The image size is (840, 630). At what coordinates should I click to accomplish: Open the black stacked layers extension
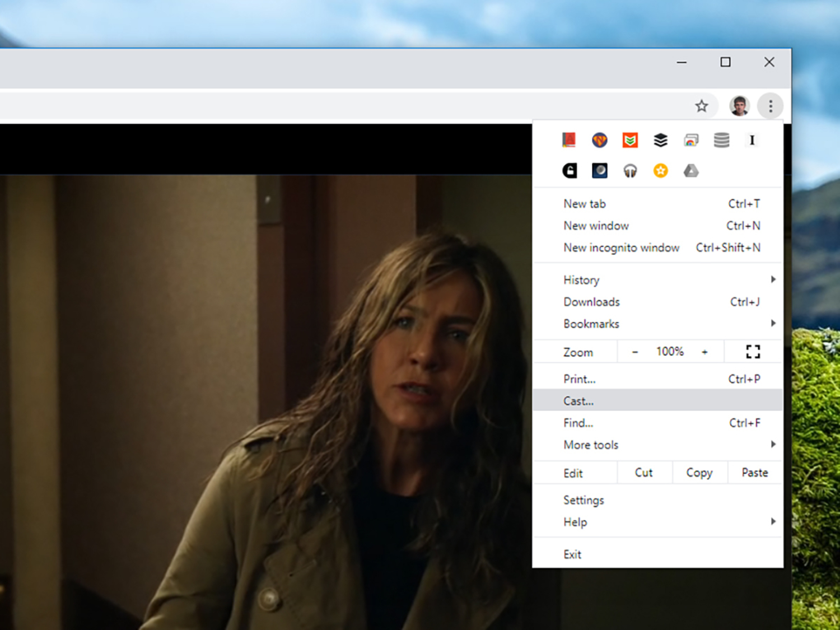(661, 140)
